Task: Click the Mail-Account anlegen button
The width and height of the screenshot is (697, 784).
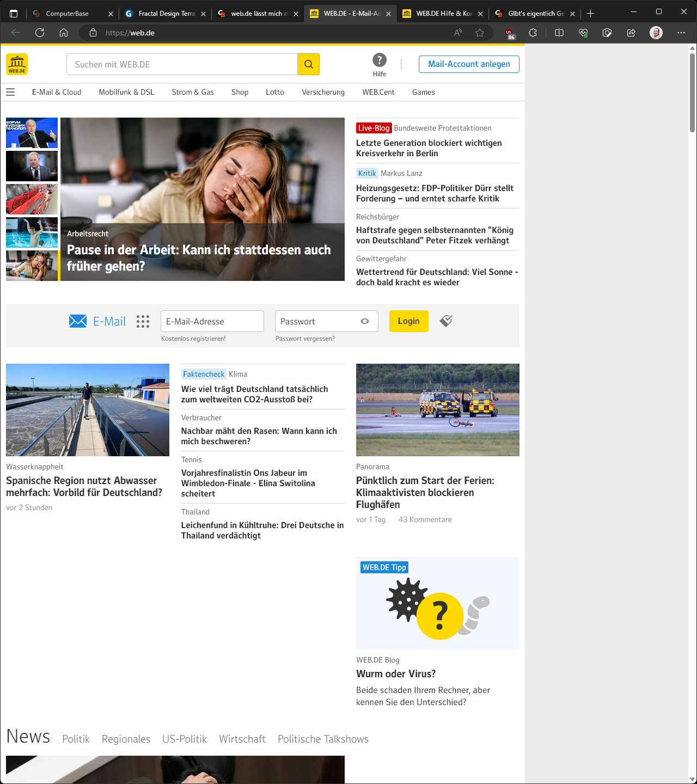Action: point(468,64)
